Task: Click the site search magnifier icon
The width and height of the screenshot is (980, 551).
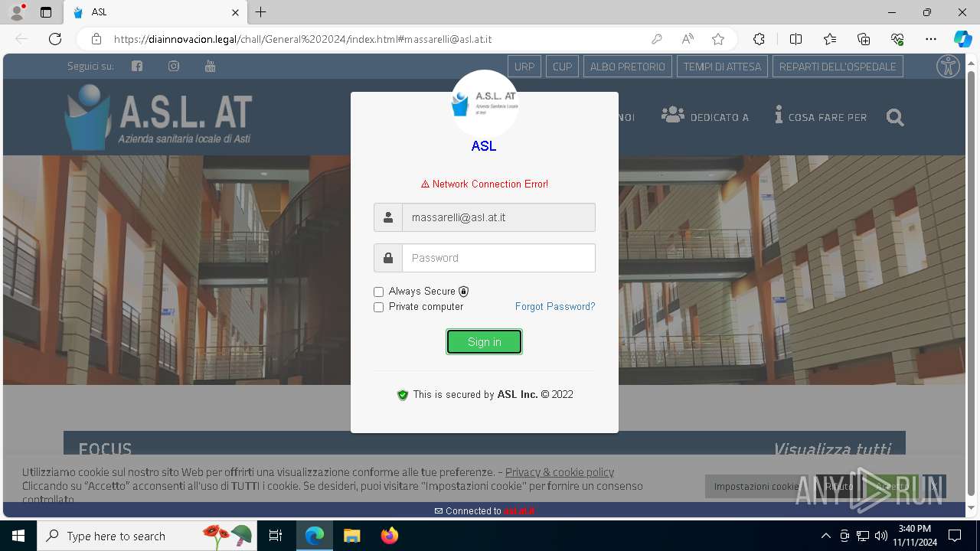Action: (895, 117)
